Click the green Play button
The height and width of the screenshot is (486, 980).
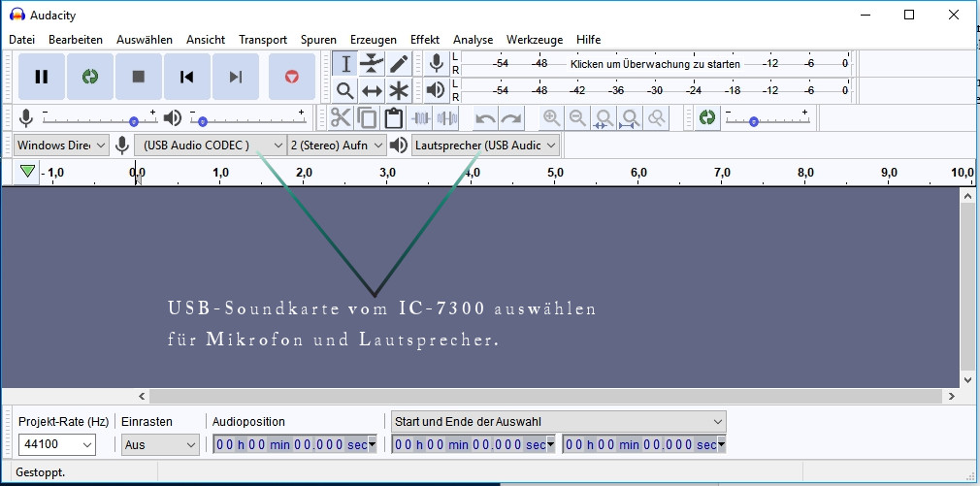[x=90, y=77]
